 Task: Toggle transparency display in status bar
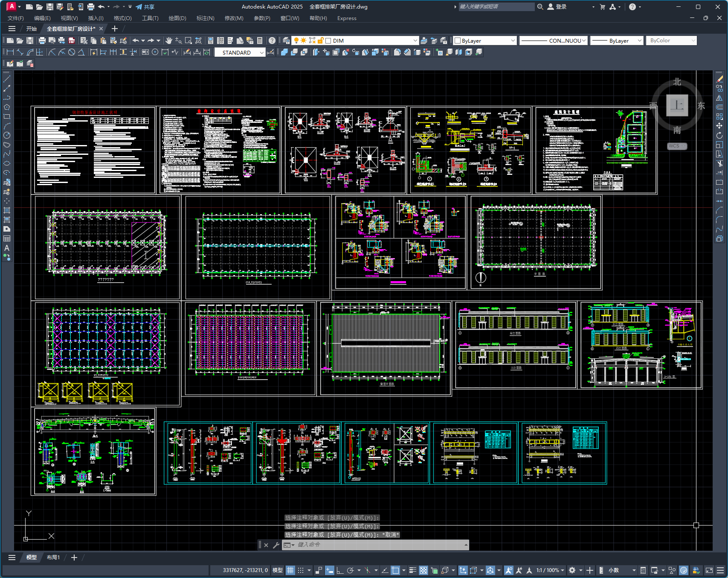423,570
